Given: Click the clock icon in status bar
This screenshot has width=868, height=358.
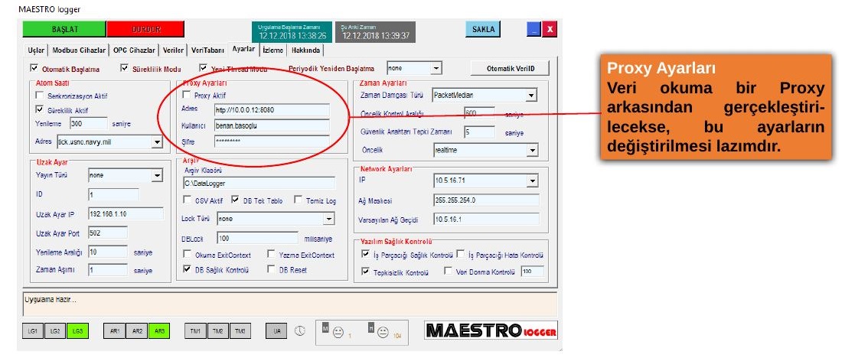Looking at the screenshot, I should (299, 330).
